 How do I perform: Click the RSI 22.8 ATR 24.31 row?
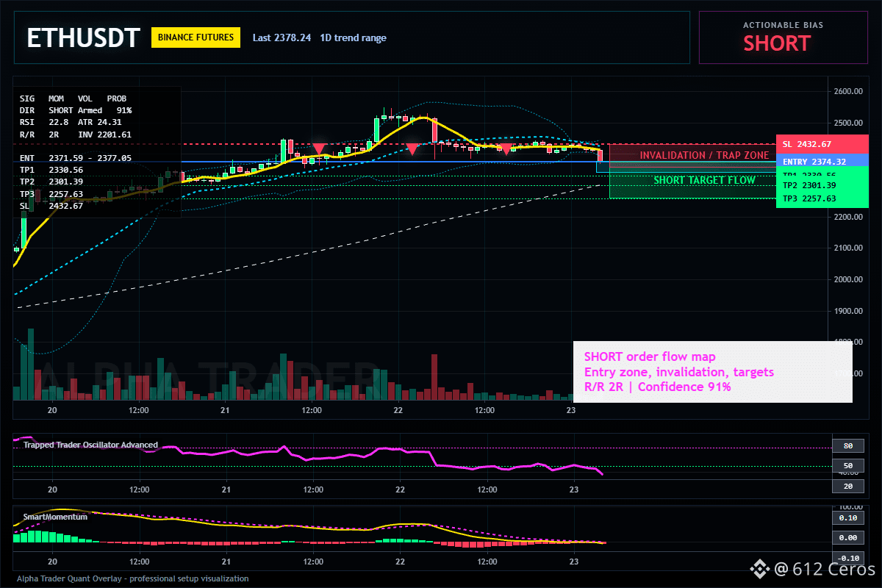71,122
